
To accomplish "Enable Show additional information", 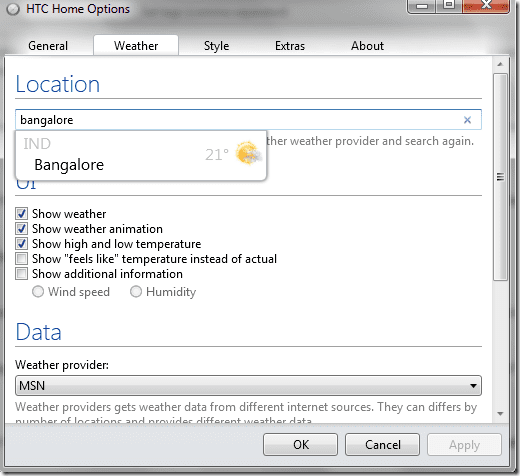I will (x=22, y=274).
